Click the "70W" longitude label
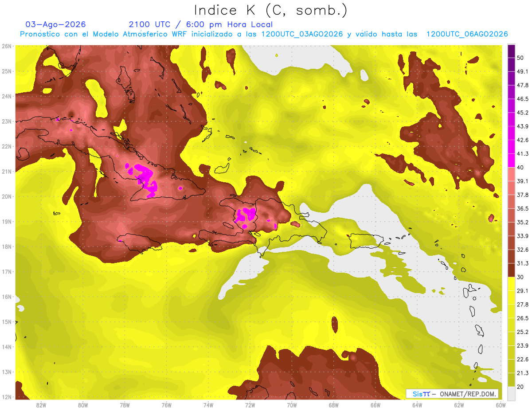 [x=292, y=405]
